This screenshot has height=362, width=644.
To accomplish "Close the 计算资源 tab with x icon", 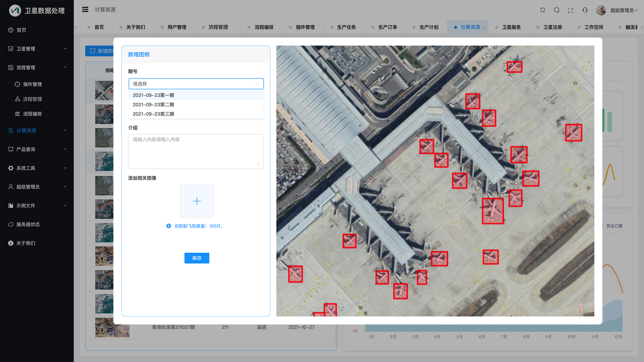I will tap(483, 27).
